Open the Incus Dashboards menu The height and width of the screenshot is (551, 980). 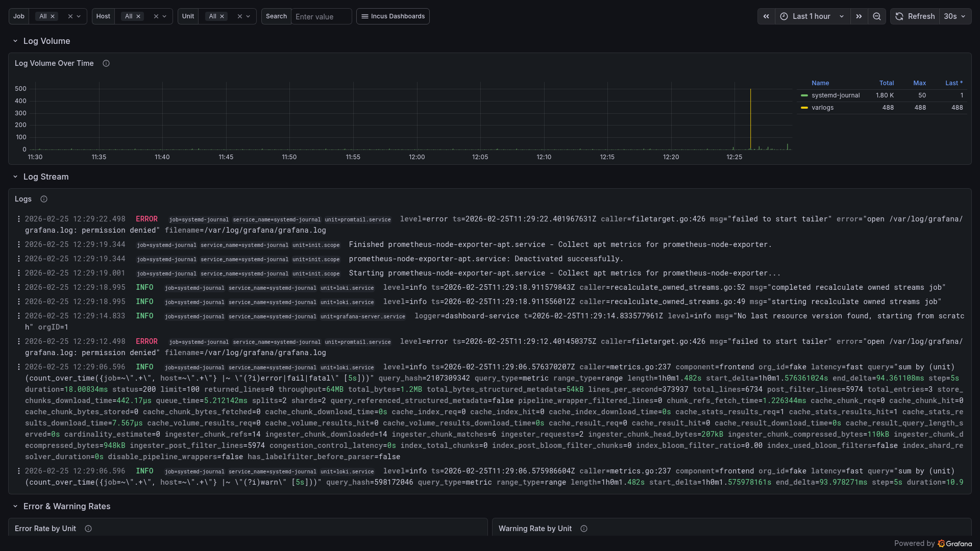pos(393,16)
